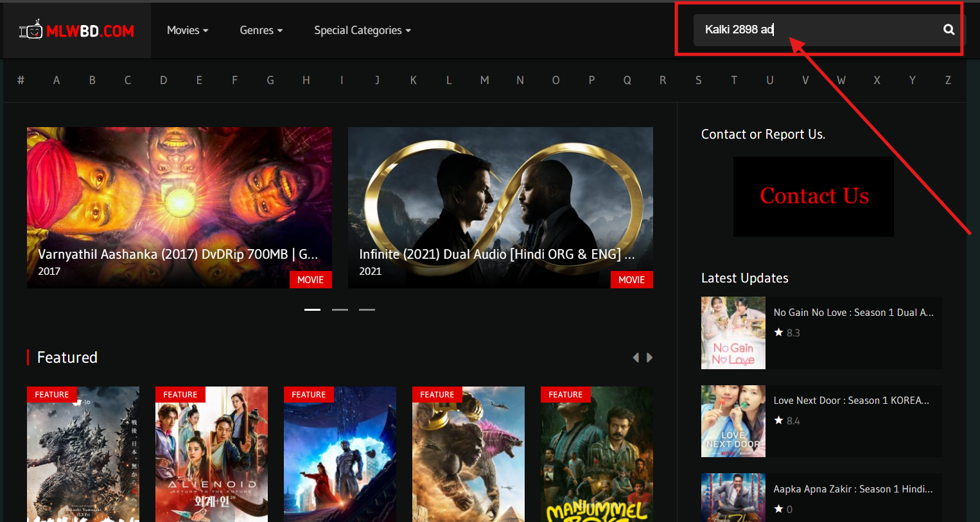Filter titles by letter C

pyautogui.click(x=128, y=80)
